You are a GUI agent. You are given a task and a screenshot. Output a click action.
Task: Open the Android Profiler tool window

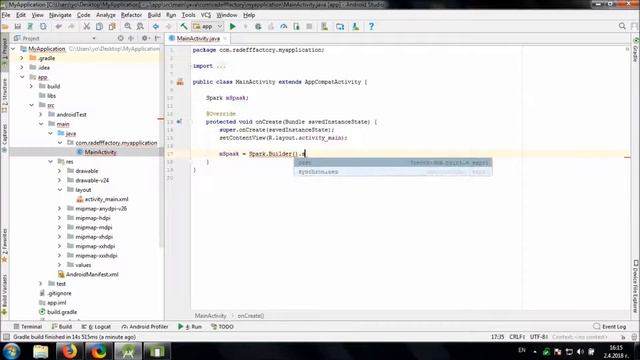(x=145, y=327)
